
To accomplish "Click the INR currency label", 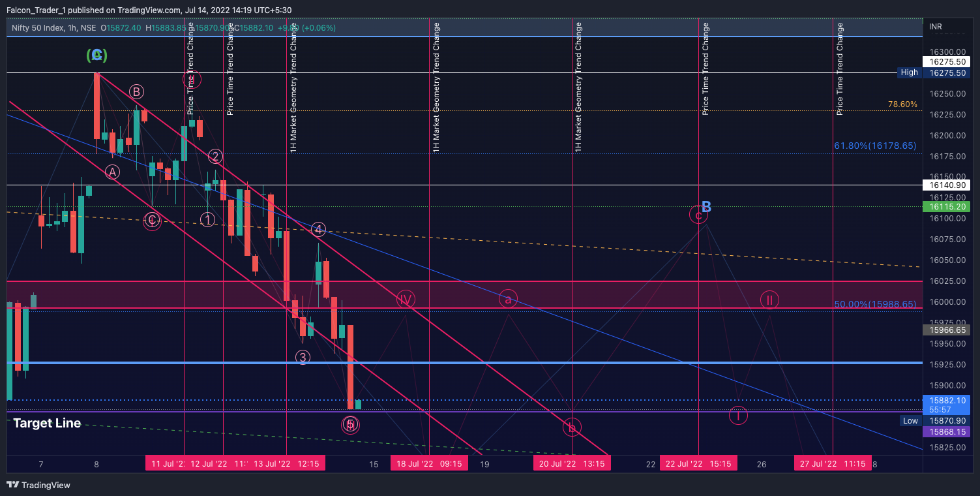I will coord(935,27).
